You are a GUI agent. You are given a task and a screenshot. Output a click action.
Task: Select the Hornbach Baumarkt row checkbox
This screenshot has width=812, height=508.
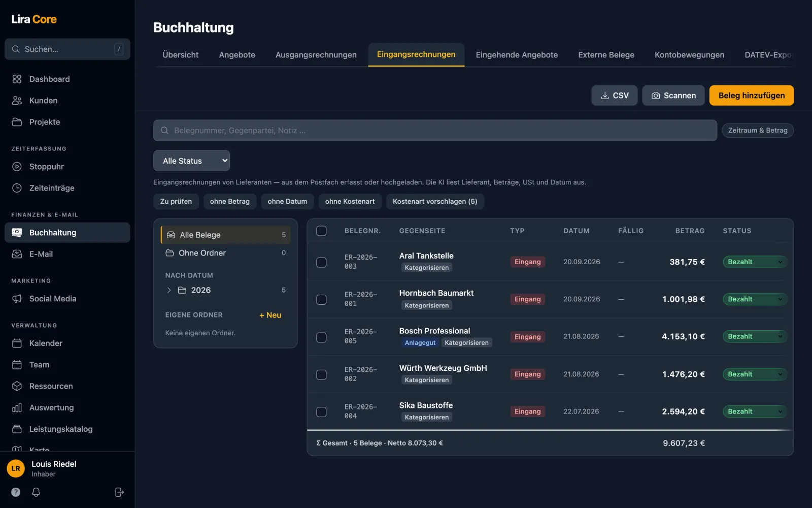pyautogui.click(x=321, y=300)
